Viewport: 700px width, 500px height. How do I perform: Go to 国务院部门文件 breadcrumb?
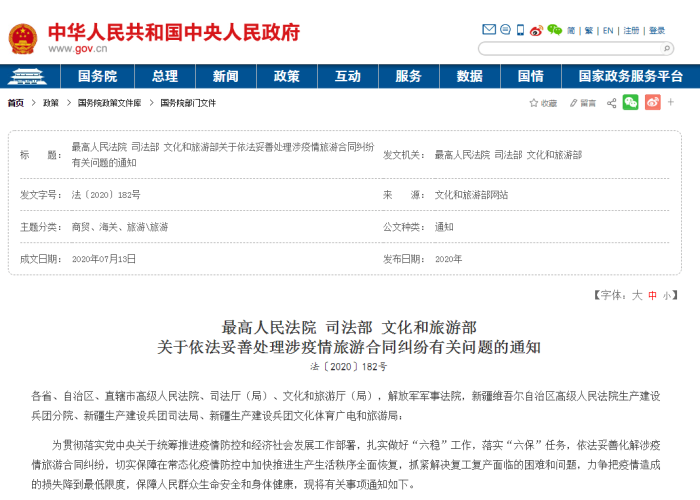tap(188, 103)
